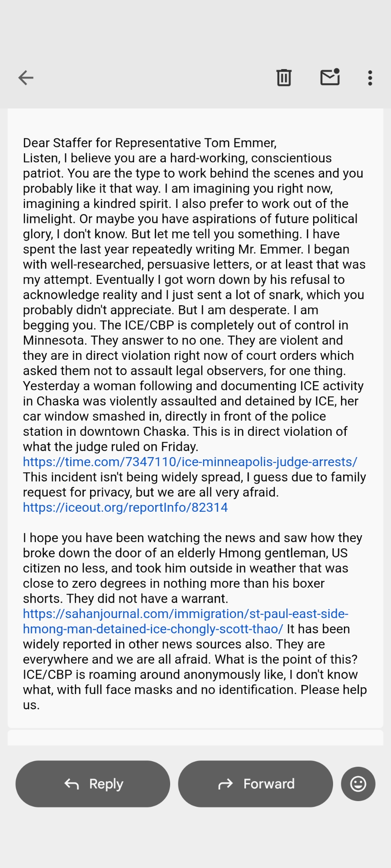Click the curved reply arrow icon

tap(72, 784)
